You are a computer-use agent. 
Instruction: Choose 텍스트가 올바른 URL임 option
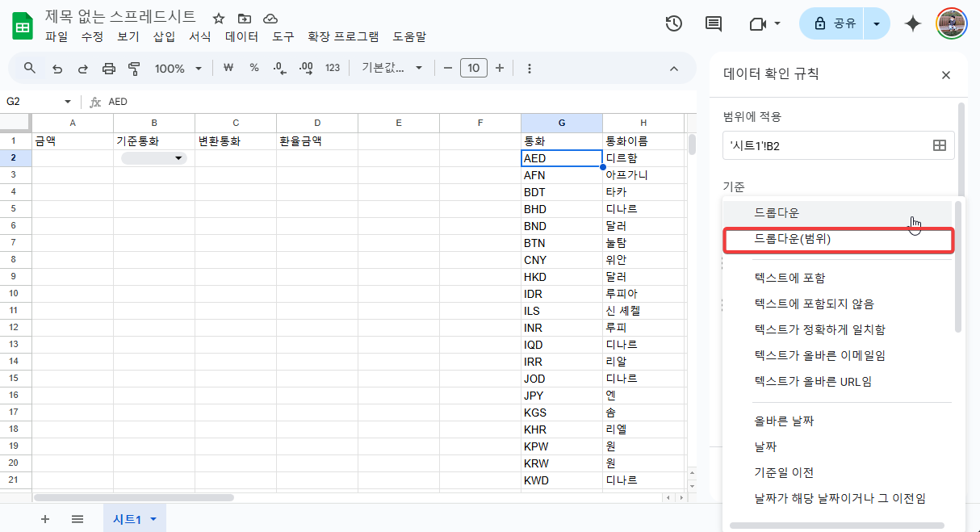pyautogui.click(x=838, y=381)
